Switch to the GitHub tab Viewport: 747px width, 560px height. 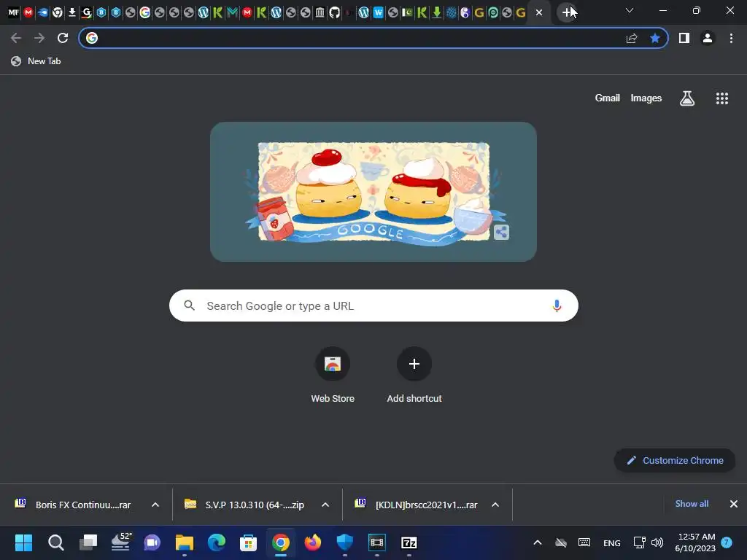pyautogui.click(x=334, y=12)
